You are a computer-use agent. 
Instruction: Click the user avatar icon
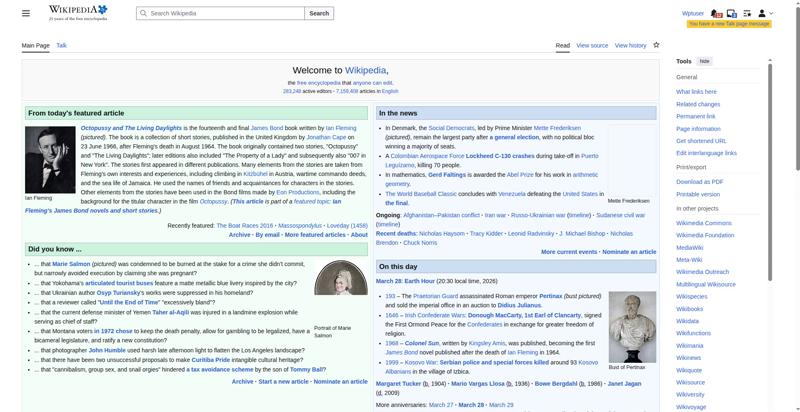(x=761, y=13)
